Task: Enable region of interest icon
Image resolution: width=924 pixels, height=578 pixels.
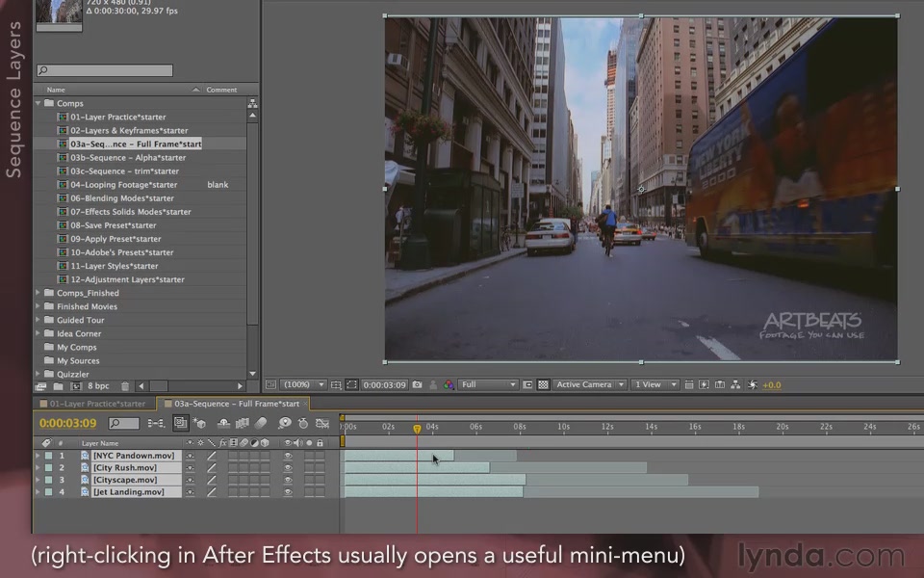Action: tap(527, 384)
